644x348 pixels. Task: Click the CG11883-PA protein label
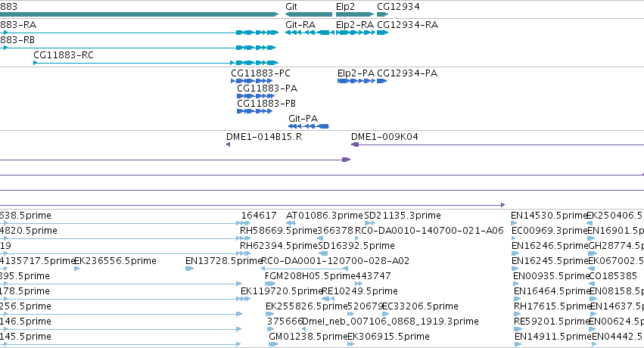(267, 89)
